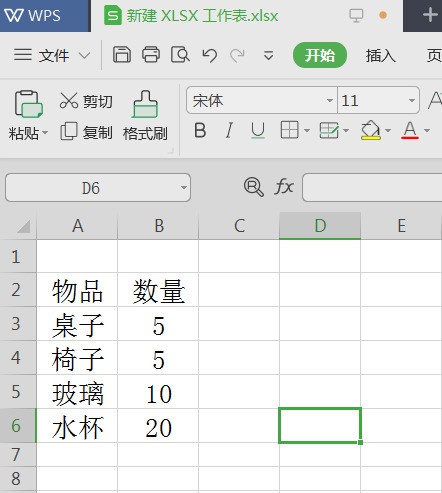Toggle underline formatting
This screenshot has height=493, width=442.
coord(258,130)
